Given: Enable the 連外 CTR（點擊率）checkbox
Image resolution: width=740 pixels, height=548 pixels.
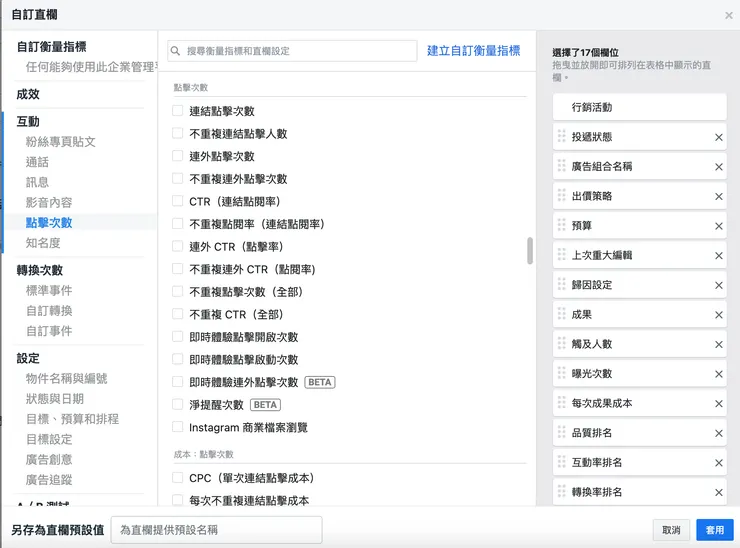Looking at the screenshot, I should pos(177,246).
